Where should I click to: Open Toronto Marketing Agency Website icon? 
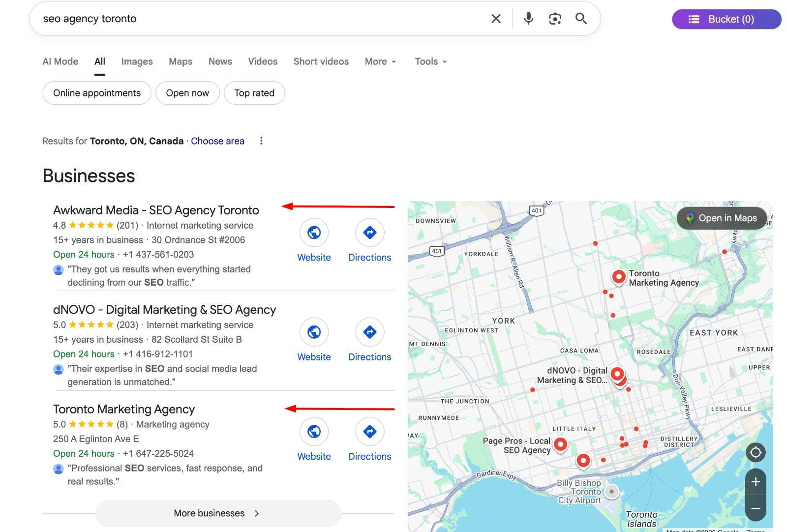pyautogui.click(x=314, y=432)
